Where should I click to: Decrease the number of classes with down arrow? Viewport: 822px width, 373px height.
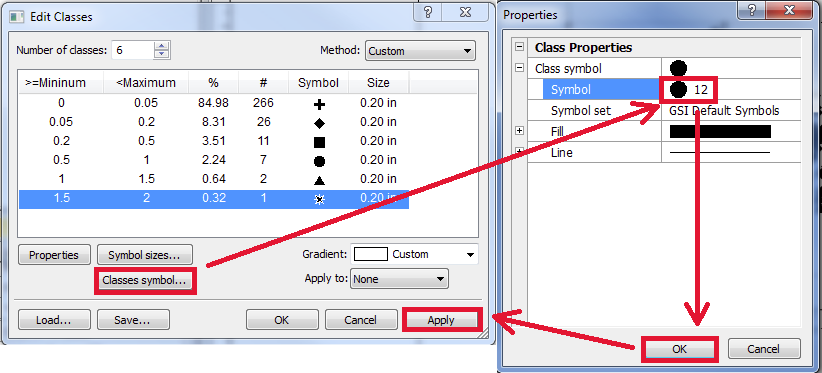point(162,54)
